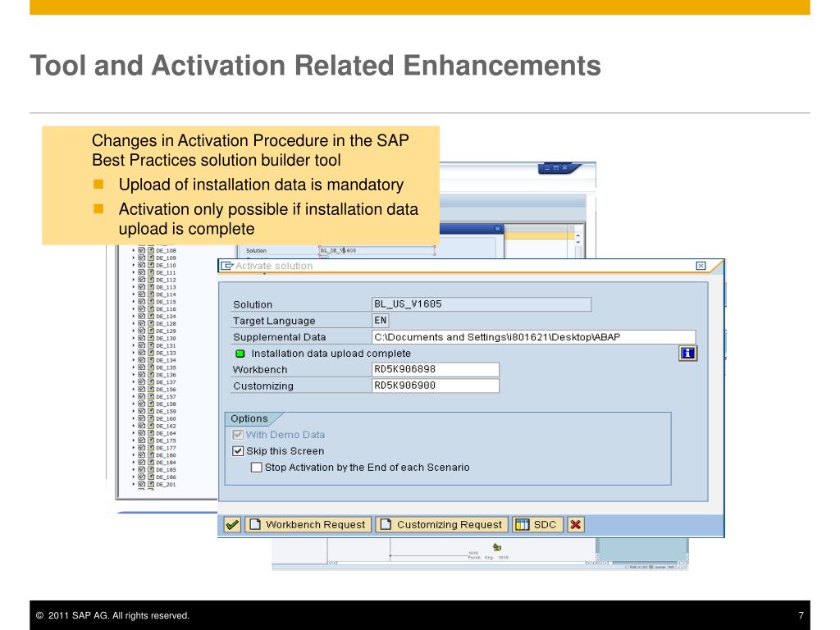Expand the DE_157 tree node
This screenshot has width=840, height=630.
tap(134, 397)
